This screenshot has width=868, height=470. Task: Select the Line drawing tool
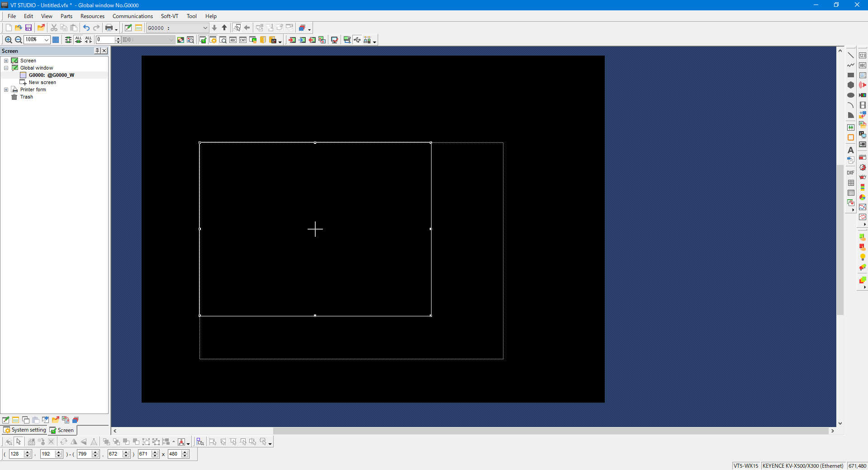click(850, 55)
